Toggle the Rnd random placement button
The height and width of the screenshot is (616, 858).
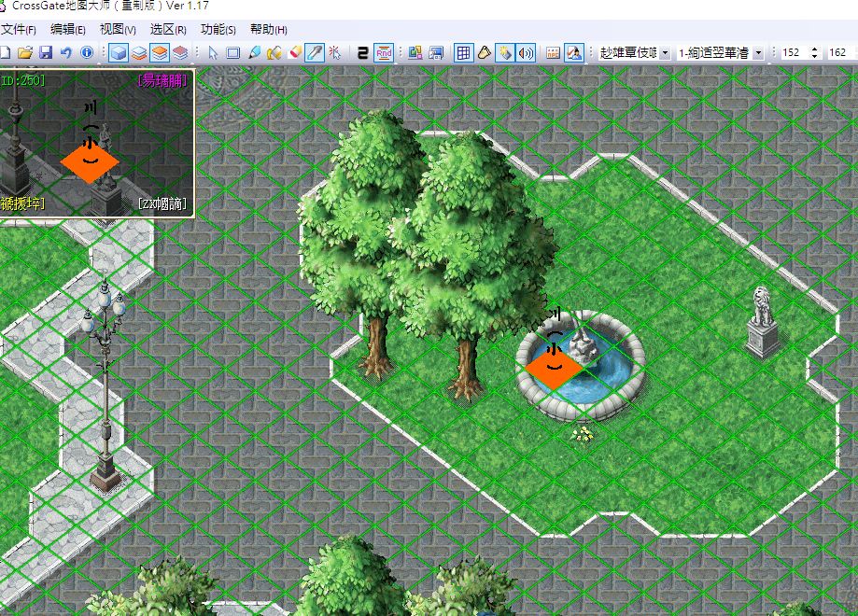(x=384, y=53)
